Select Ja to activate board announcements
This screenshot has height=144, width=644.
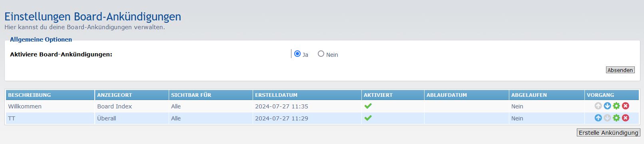(297, 54)
